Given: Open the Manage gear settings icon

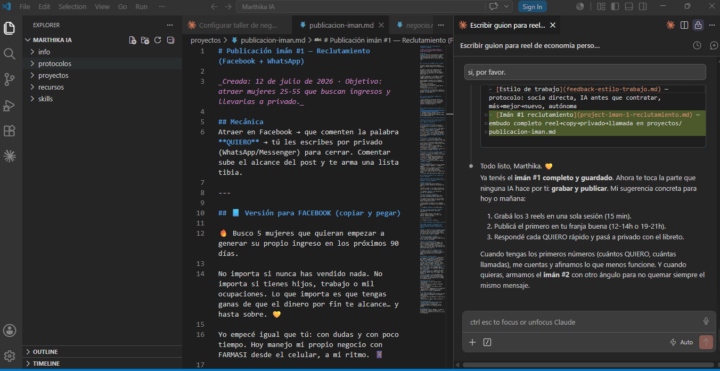Looking at the screenshot, I should click(x=9, y=356).
